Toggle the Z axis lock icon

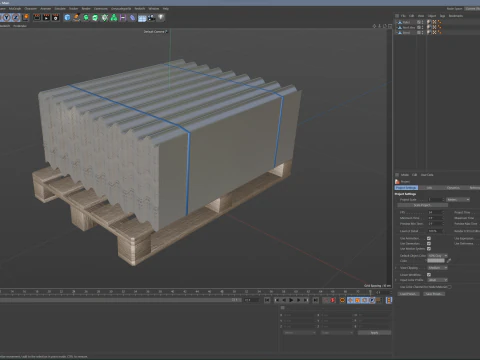click(x=16, y=17)
